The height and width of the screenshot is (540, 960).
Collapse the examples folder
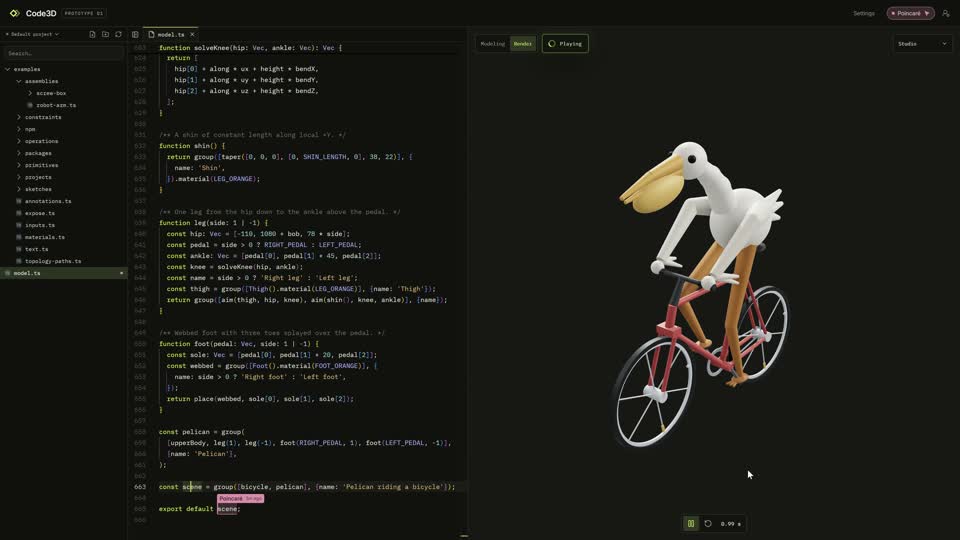[8, 69]
